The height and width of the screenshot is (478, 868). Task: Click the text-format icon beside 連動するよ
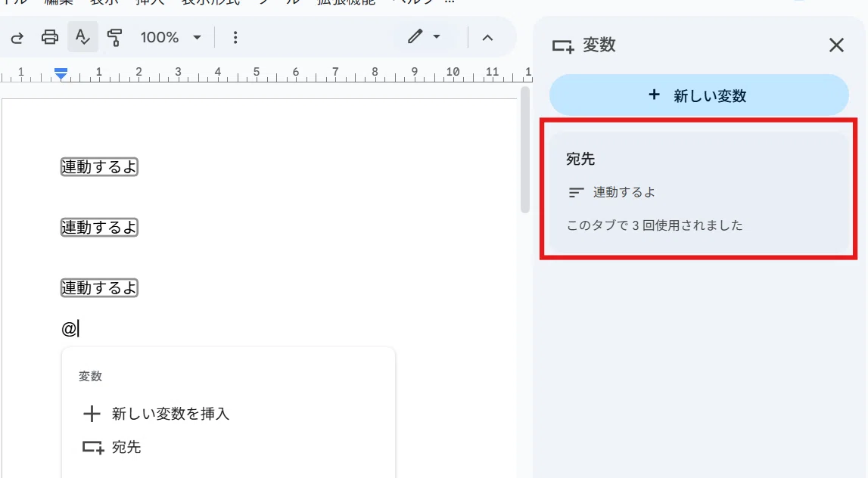click(576, 193)
